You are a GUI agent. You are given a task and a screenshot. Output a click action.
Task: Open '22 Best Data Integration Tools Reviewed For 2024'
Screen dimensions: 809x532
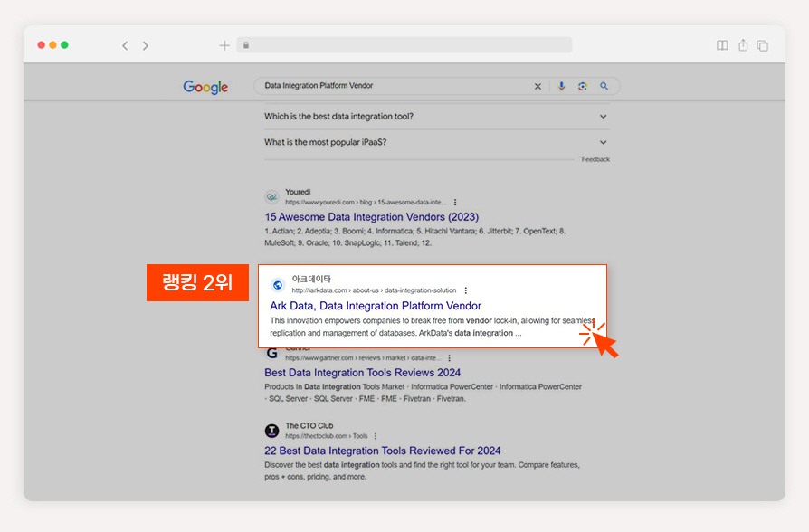point(382,451)
